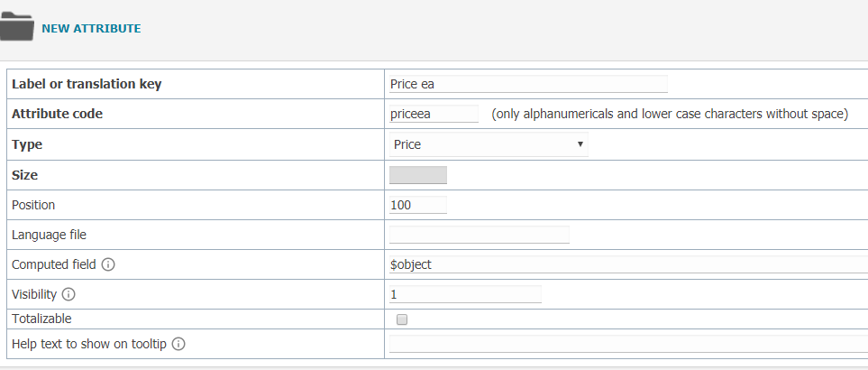The height and width of the screenshot is (370, 868).
Task: Click the Type dropdown arrow
Action: [580, 144]
